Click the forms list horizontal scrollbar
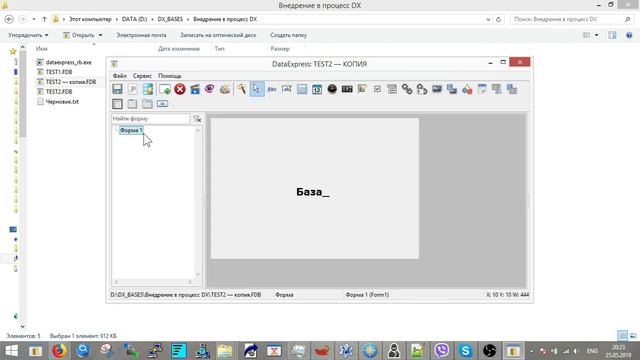 click(x=153, y=282)
